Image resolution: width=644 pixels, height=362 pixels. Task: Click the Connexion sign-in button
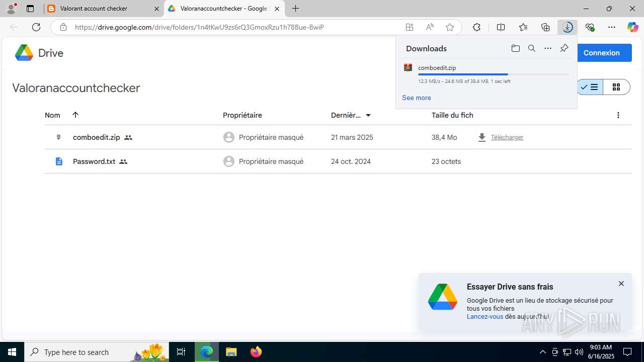601,53
